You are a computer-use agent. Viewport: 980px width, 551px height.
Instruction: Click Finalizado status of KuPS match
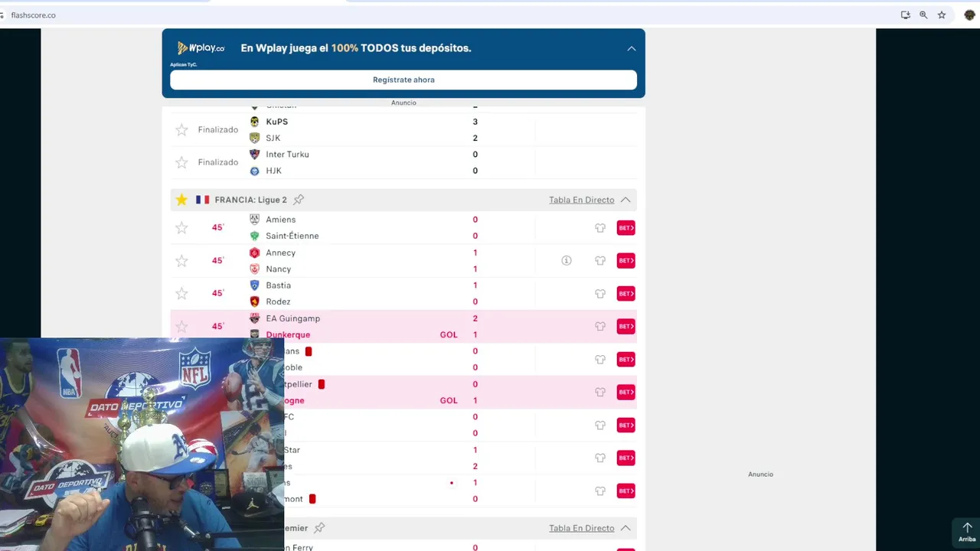(x=218, y=130)
